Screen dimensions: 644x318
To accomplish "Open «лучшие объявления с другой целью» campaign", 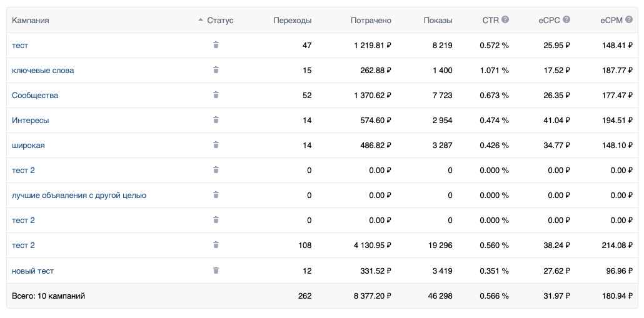I will pos(79,196).
